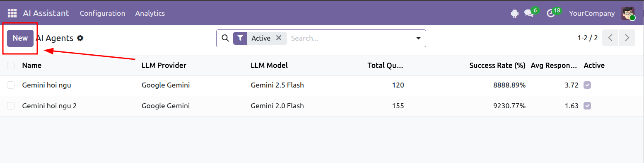Click the New button
This screenshot has width=644, height=163.
20,38
